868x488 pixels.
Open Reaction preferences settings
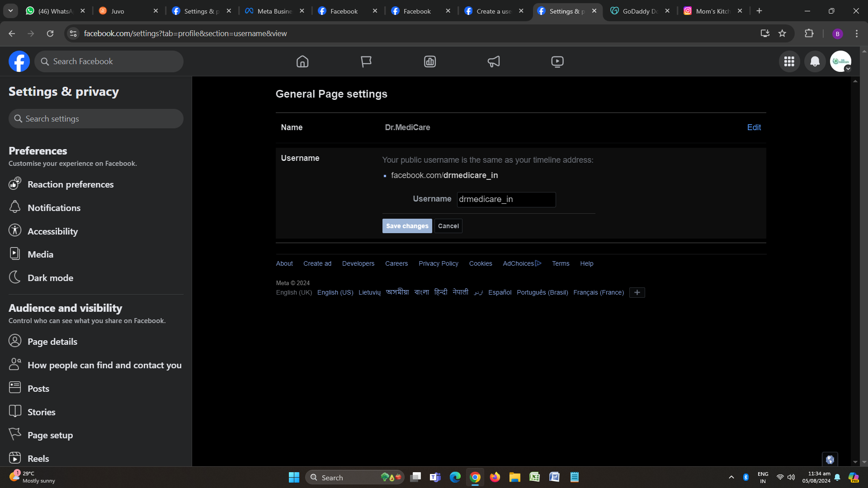tap(70, 184)
